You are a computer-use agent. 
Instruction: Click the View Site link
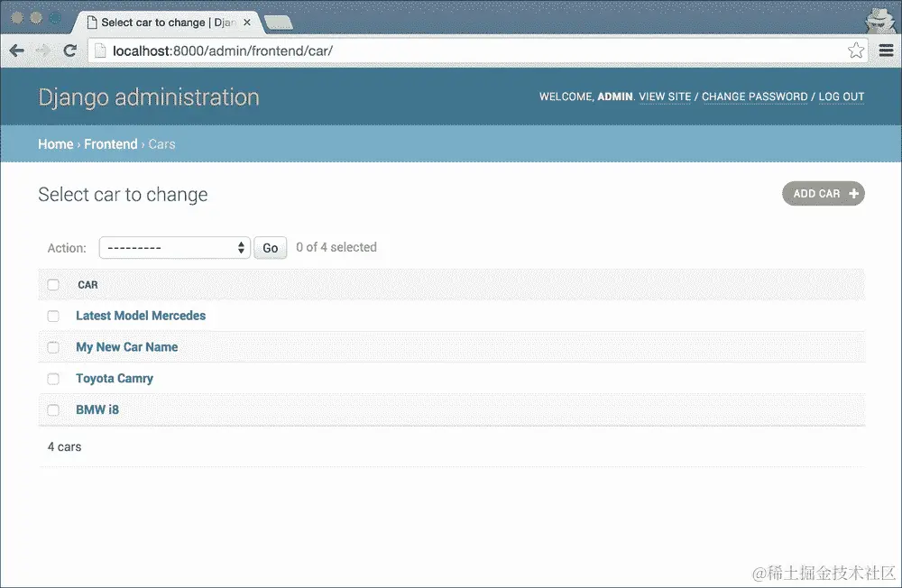click(x=665, y=96)
